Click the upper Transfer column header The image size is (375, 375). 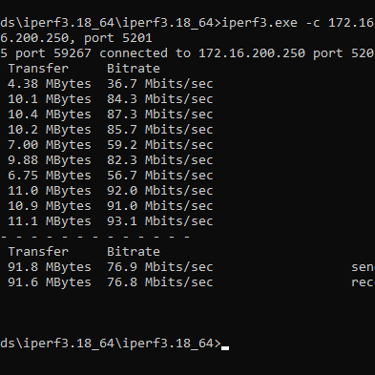(38, 68)
